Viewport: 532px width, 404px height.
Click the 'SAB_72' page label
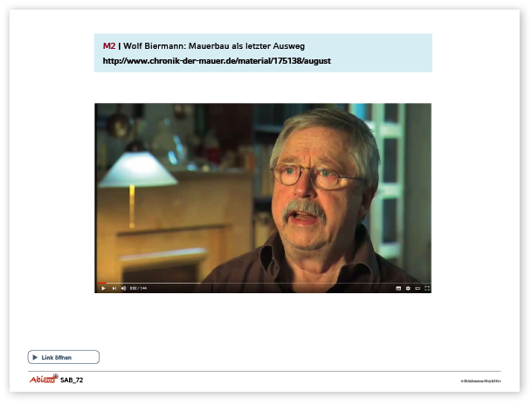72,380
